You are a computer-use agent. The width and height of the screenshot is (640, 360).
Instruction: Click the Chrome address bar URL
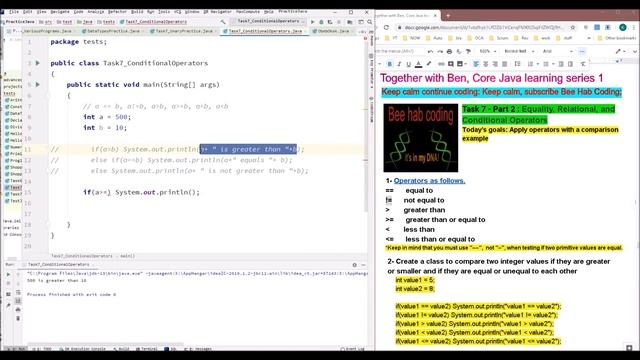click(x=484, y=27)
